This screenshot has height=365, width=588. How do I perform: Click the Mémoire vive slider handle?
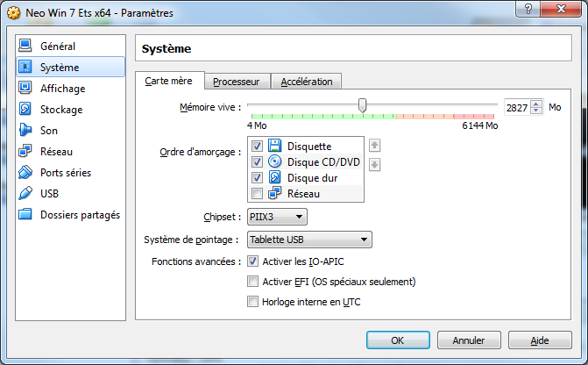[x=362, y=106]
